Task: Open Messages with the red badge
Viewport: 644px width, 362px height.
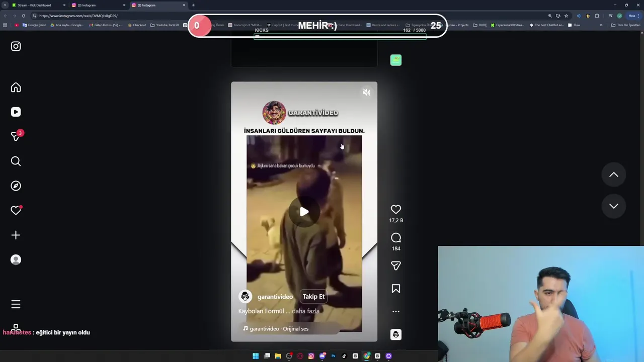Action: 16,136
